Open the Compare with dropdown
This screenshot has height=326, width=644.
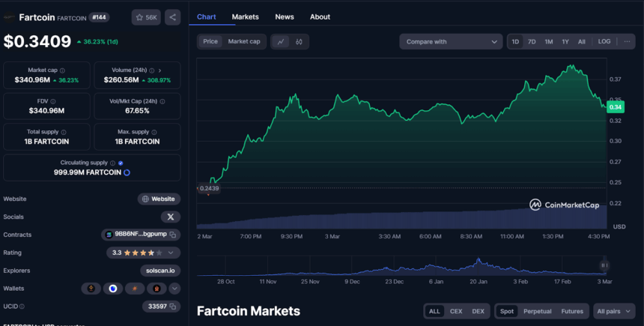pos(451,41)
